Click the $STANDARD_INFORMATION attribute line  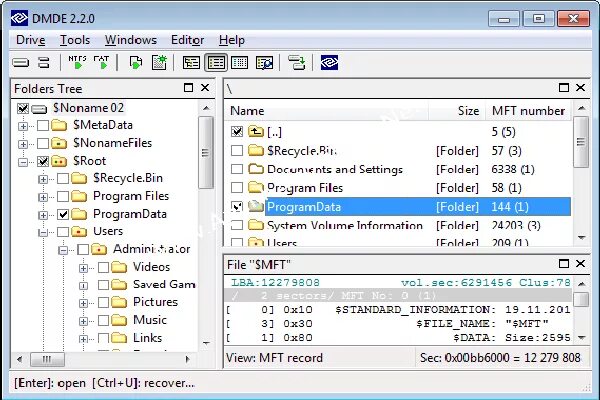pyautogui.click(x=398, y=309)
